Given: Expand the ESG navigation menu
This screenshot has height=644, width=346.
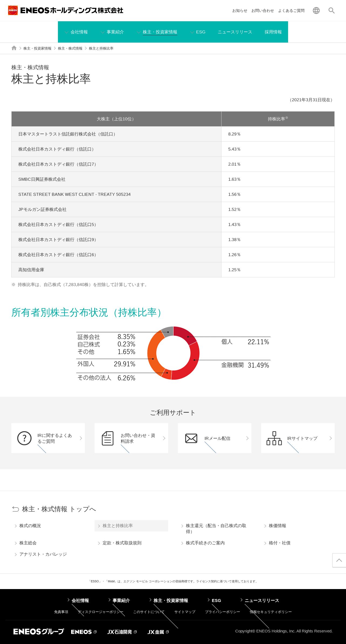Looking at the screenshot, I should coord(198,32).
